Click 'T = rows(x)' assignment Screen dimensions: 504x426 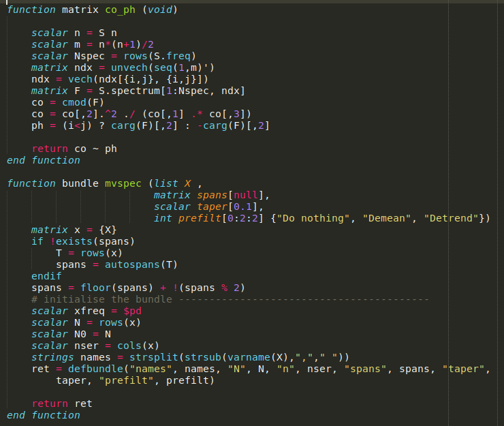[x=89, y=253]
